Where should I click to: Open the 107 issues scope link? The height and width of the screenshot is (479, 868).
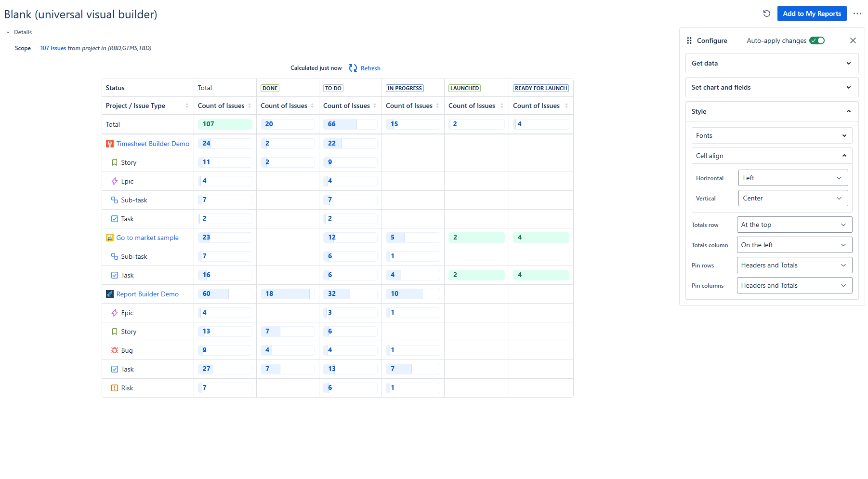pos(53,48)
